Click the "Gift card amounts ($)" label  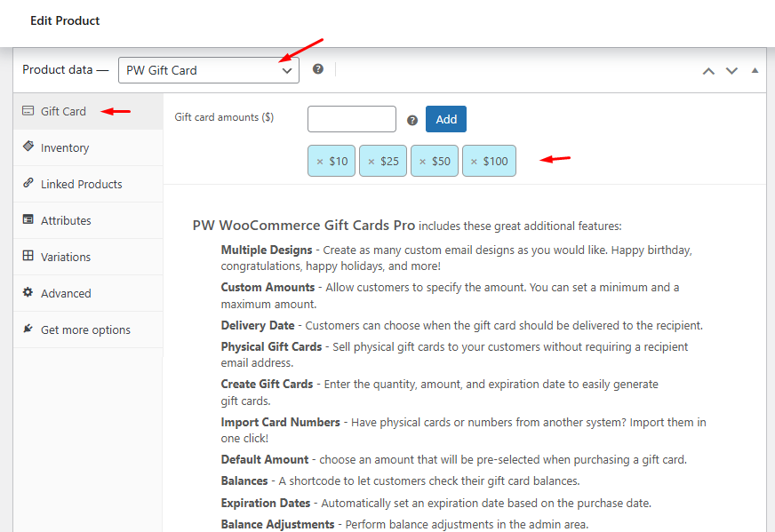[x=224, y=117]
